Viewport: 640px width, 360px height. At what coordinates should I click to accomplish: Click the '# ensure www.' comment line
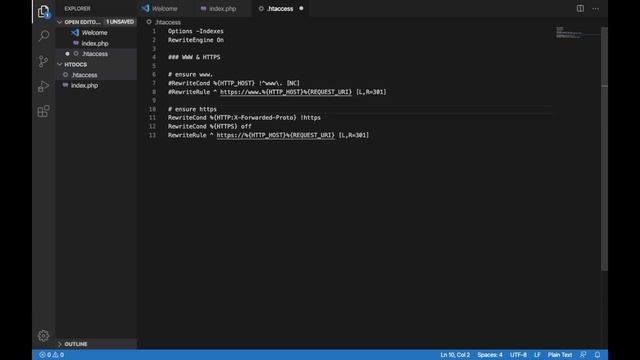click(x=190, y=75)
